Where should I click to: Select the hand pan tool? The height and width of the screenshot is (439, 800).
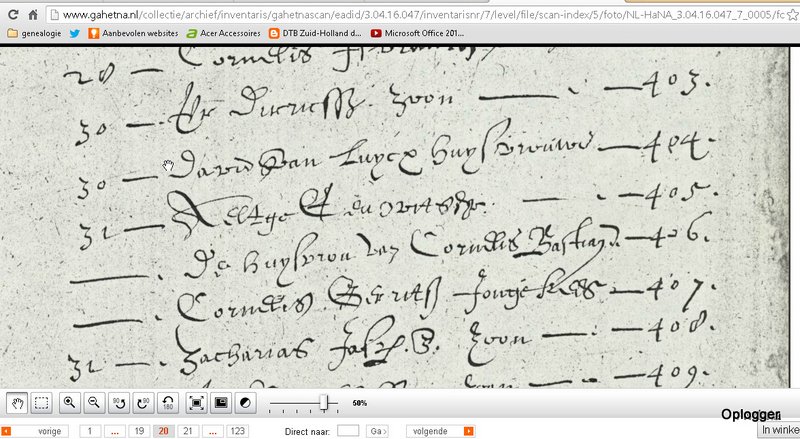(17, 403)
